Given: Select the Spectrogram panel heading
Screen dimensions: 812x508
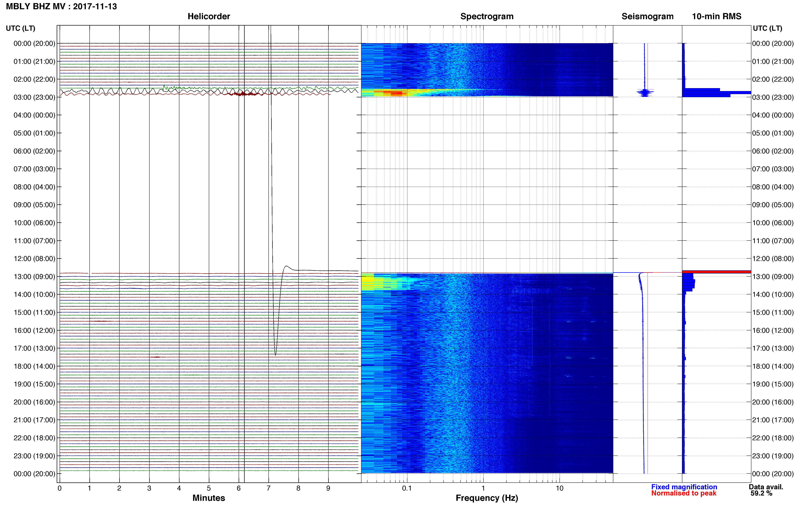Looking at the screenshot, I should pyautogui.click(x=487, y=16).
